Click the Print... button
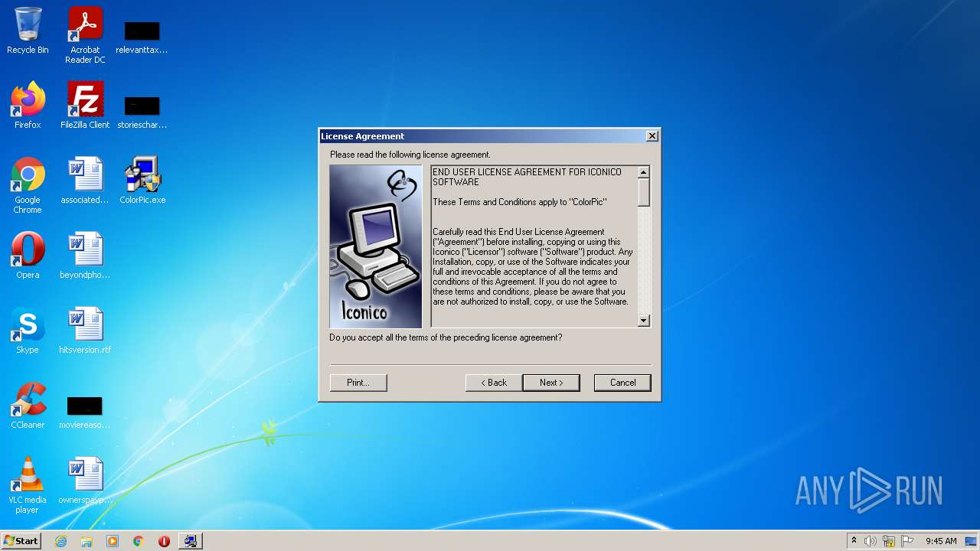 pos(358,383)
